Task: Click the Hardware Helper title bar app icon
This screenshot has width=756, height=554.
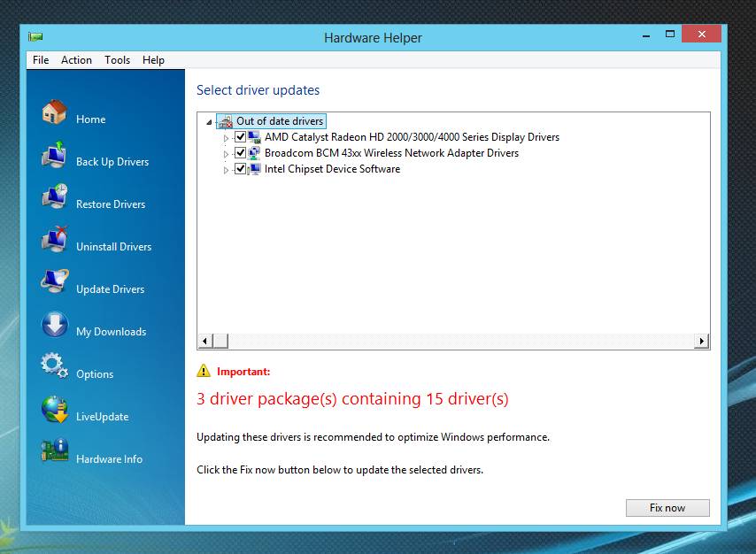Action: (35, 36)
